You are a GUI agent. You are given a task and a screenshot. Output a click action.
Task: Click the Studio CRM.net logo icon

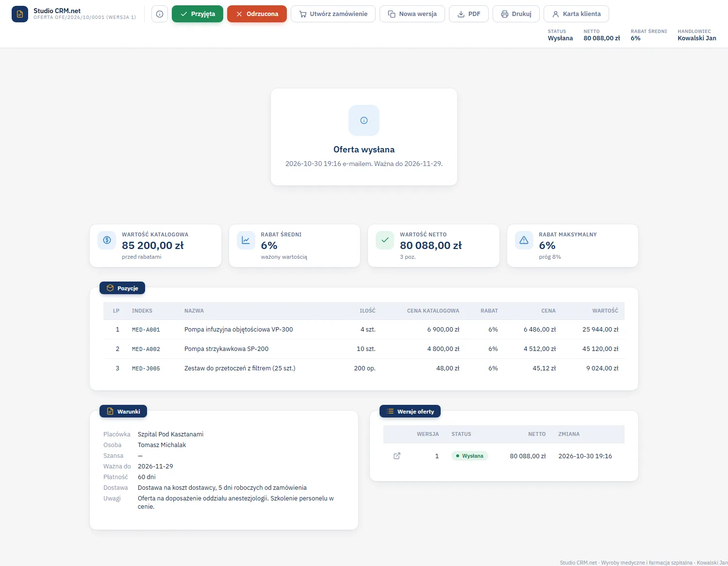pos(20,14)
